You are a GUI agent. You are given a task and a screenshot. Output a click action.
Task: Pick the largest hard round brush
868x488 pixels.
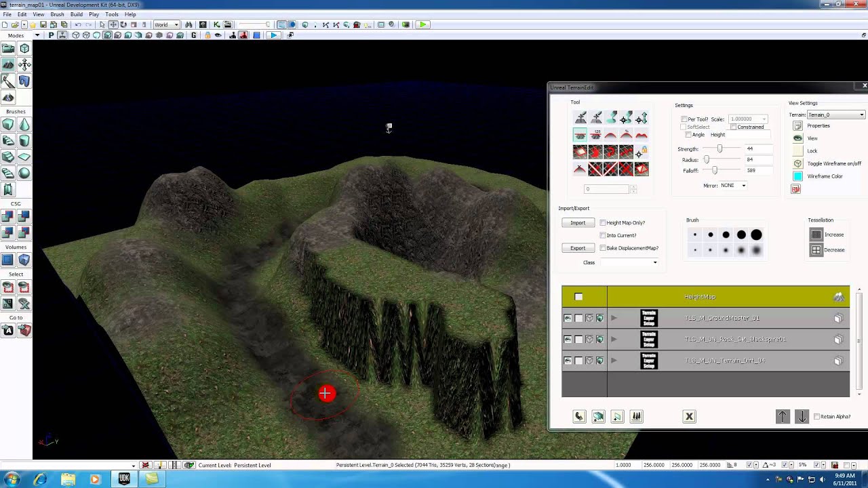coord(756,235)
